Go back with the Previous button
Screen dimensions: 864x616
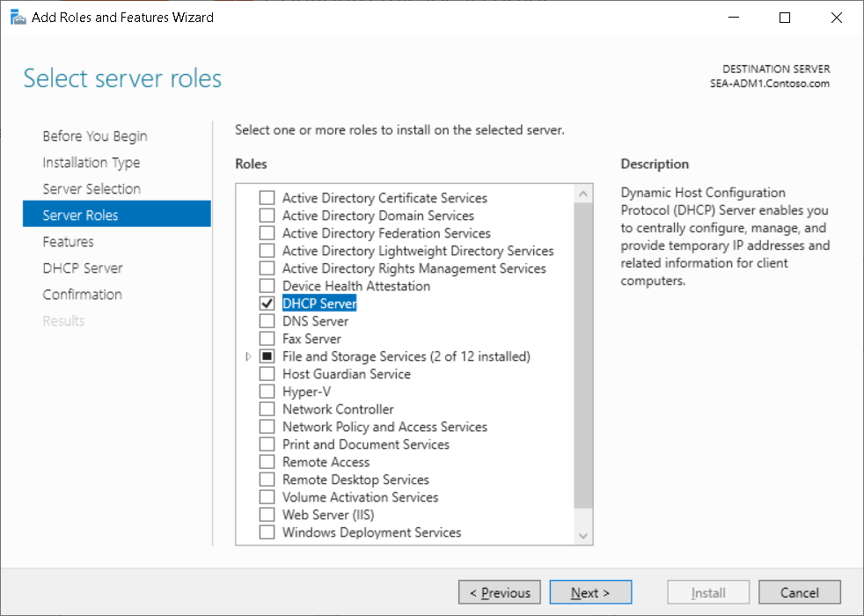coord(499,591)
